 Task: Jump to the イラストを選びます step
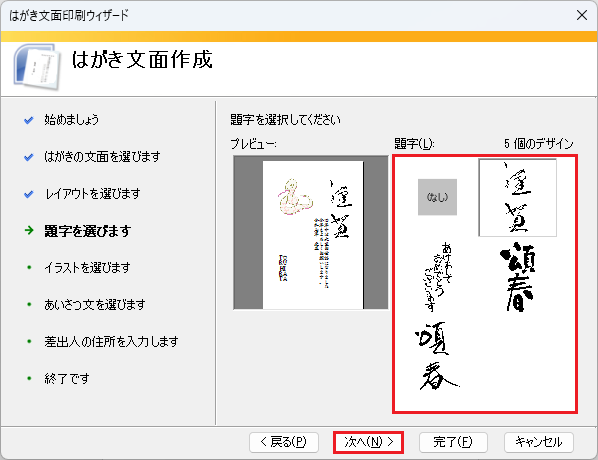(87, 267)
